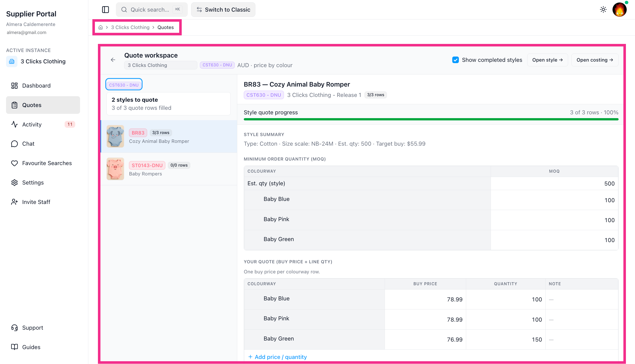The image size is (635, 364).
Task: Click the Support headset icon
Action: pos(14,328)
